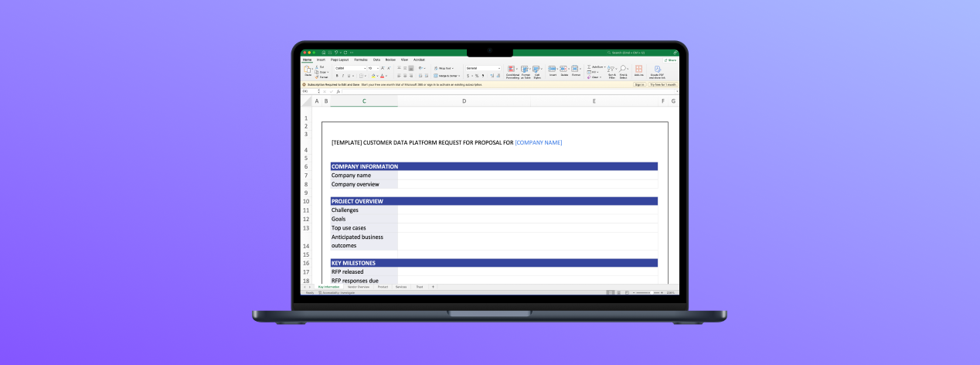Expand the AutoSum dropdown arrow
The width and height of the screenshot is (980, 365).
(x=604, y=67)
